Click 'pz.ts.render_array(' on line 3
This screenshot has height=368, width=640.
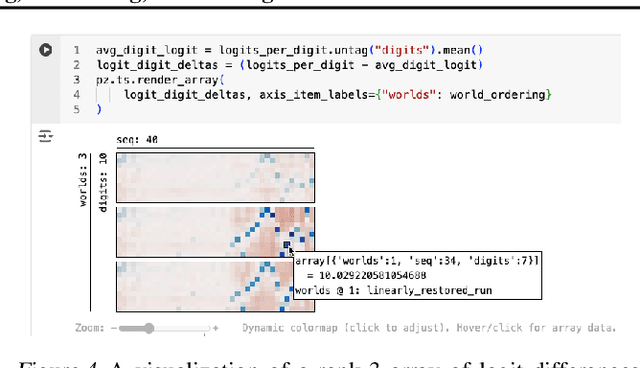(160, 80)
